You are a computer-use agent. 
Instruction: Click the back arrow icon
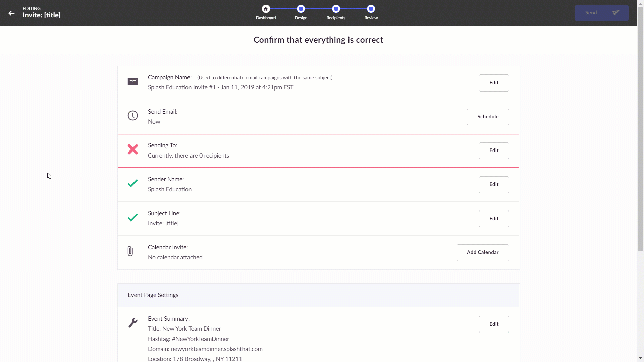click(x=11, y=13)
